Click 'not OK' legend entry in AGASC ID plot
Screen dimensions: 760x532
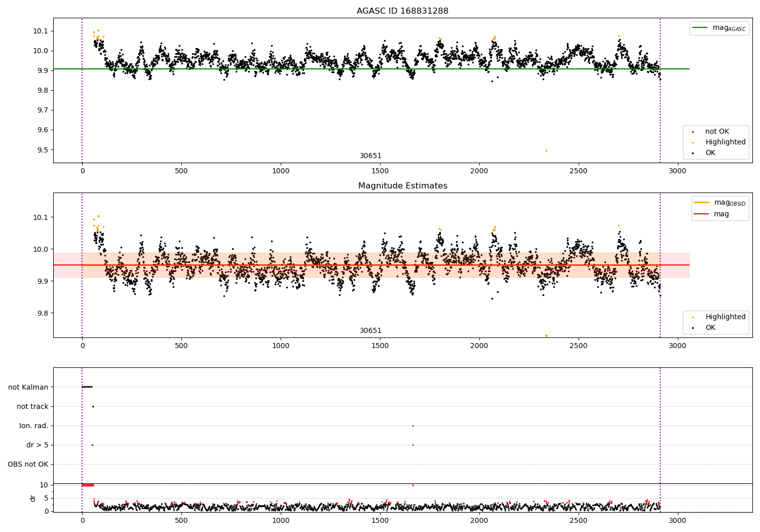click(710, 132)
